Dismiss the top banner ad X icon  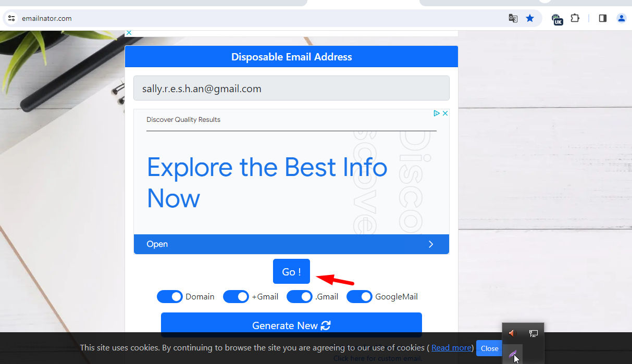tap(129, 33)
